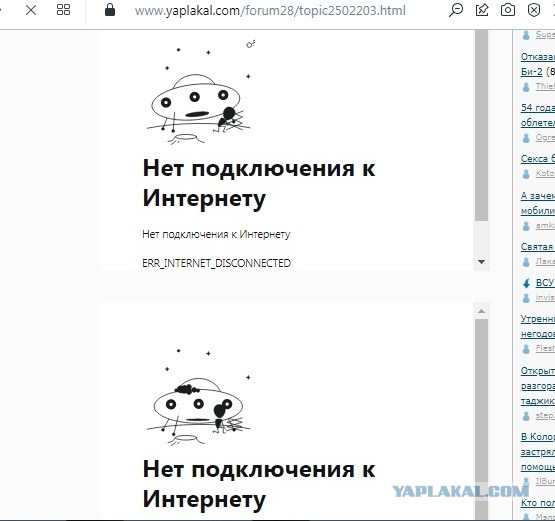Open the sidebar topic starting 'Кто пол'
Screen dimensions: 555x521
538,503
